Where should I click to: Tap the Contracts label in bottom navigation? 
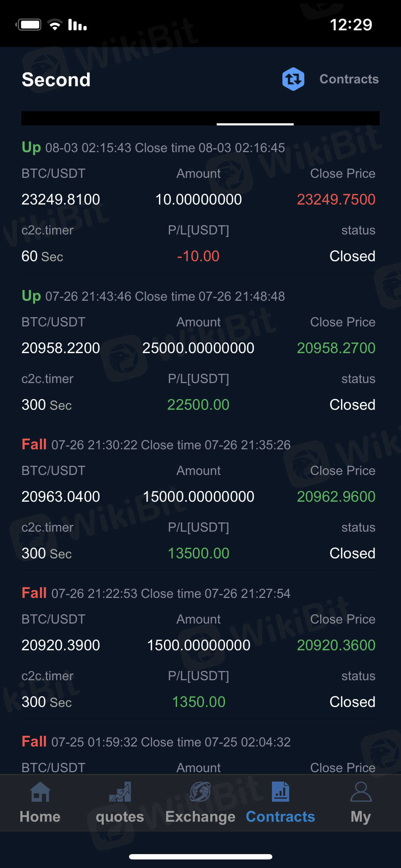[281, 817]
